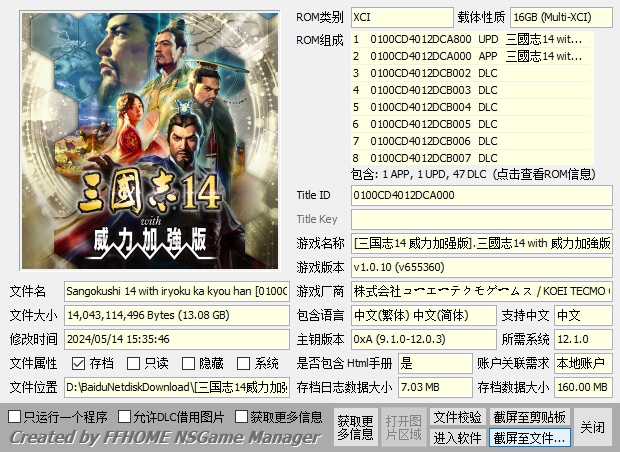The image size is (620, 452).
Task: Check the 只运行一个程序 checkbox
Action: (x=15, y=416)
